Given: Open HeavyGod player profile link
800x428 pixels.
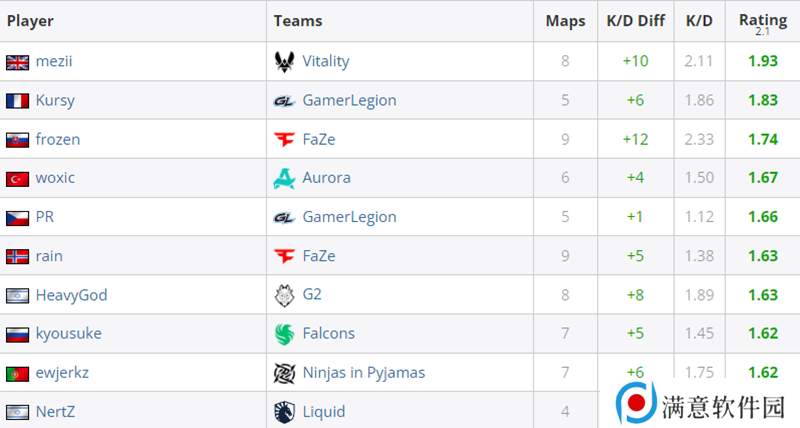Looking at the screenshot, I should click(x=71, y=295).
